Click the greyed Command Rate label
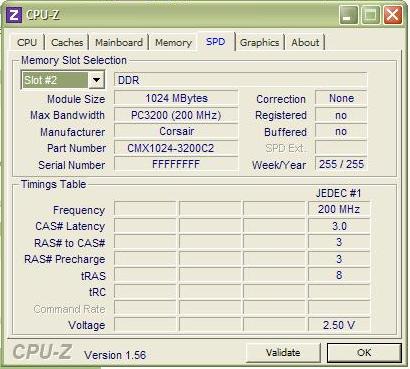Screen dimensions: 410x369 [x=69, y=309]
